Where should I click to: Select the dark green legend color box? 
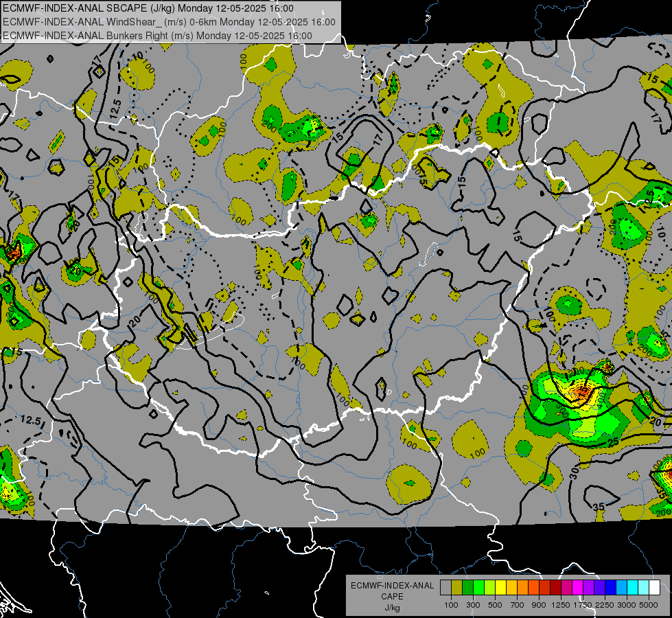pyautogui.click(x=467, y=588)
